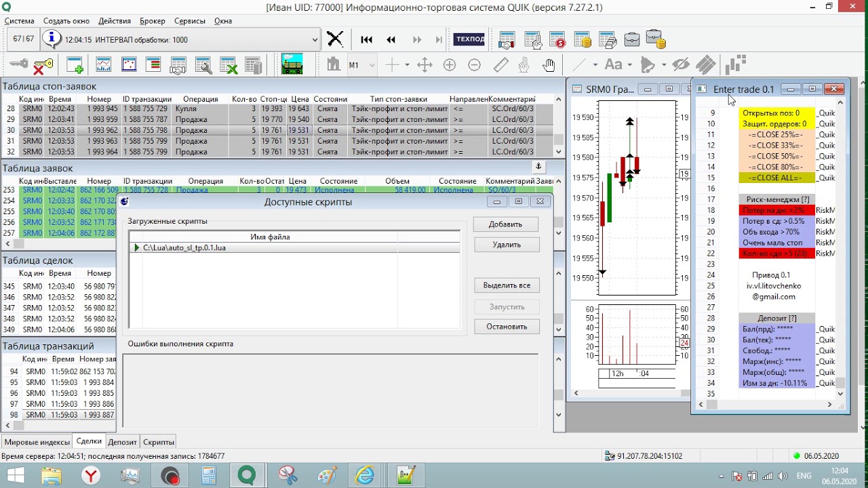Open the Действия menu

coord(115,21)
